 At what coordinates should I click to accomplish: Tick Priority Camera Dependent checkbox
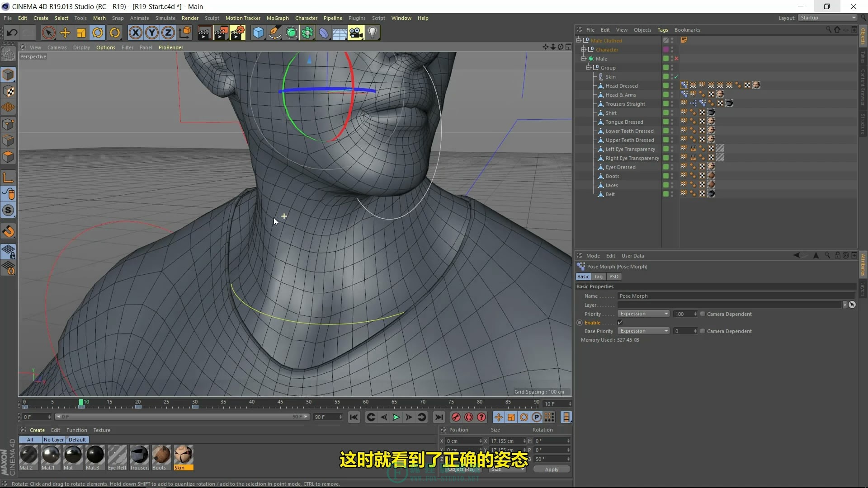[703, 314]
